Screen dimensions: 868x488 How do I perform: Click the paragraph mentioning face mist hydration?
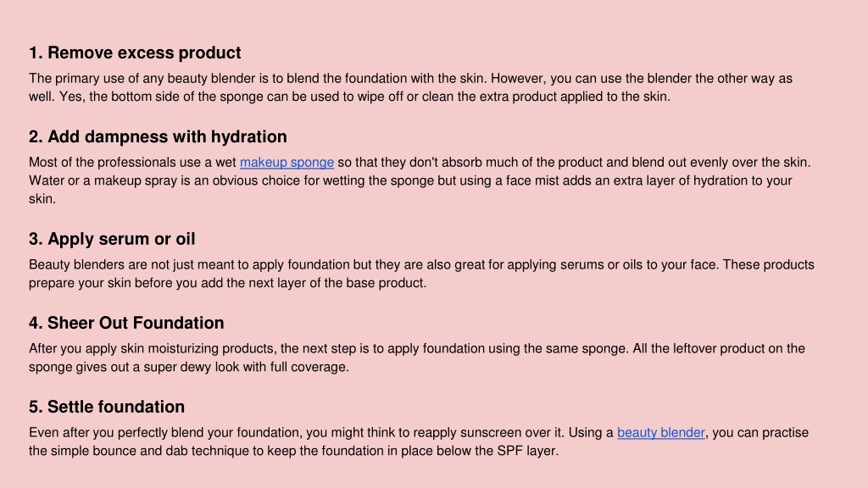pyautogui.click(x=420, y=180)
